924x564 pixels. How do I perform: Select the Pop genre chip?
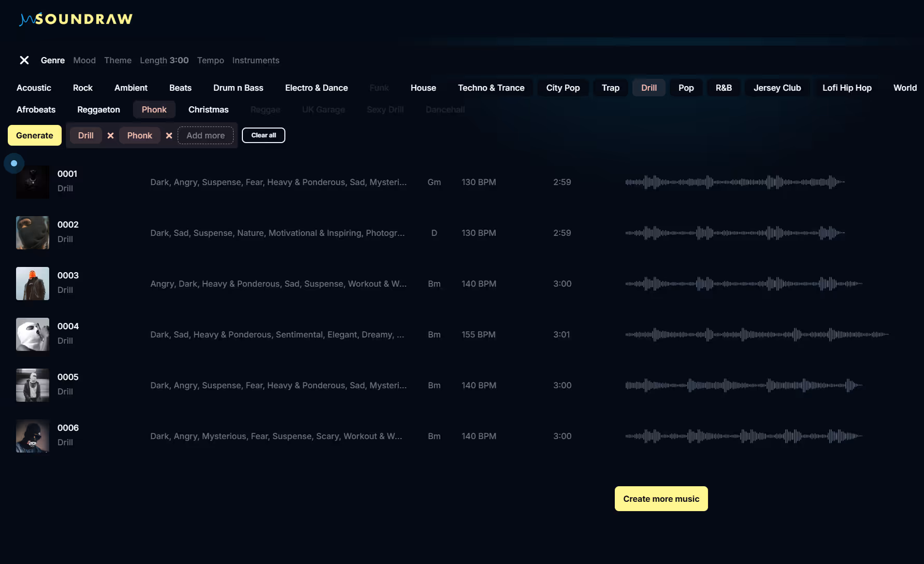pyautogui.click(x=686, y=88)
